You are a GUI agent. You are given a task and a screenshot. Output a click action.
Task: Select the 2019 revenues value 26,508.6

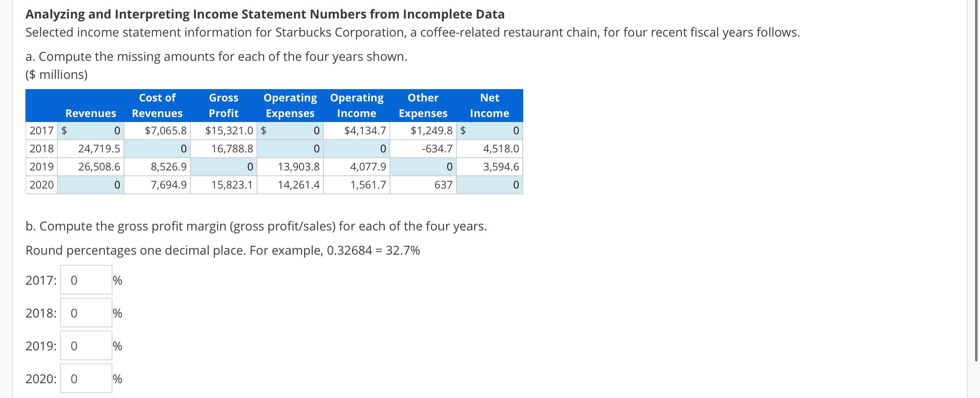click(x=99, y=167)
